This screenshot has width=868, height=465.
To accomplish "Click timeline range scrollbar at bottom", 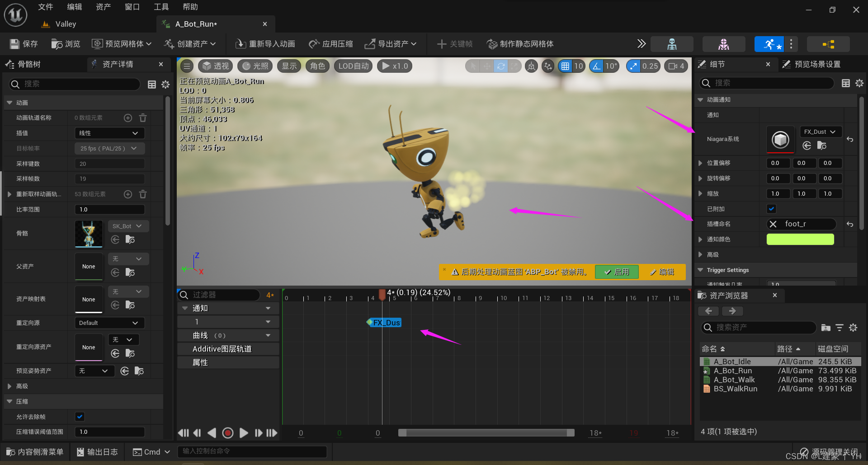I will (486, 433).
